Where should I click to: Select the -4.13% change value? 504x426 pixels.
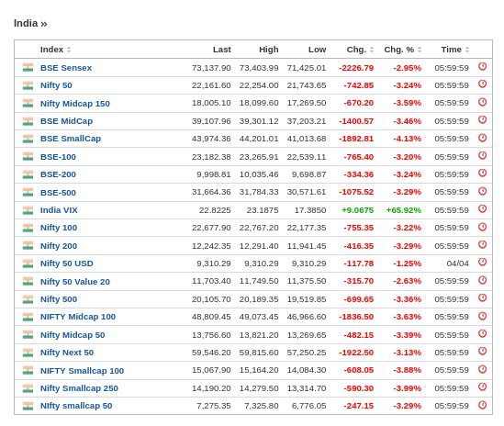tap(408, 139)
